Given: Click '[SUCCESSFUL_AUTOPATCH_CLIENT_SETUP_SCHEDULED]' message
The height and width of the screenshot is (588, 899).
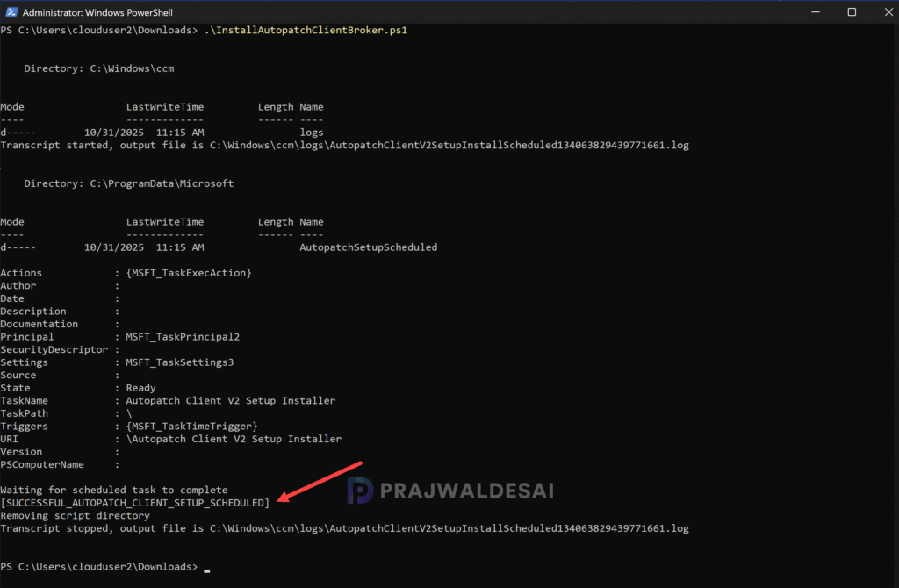Looking at the screenshot, I should pyautogui.click(x=134, y=503).
